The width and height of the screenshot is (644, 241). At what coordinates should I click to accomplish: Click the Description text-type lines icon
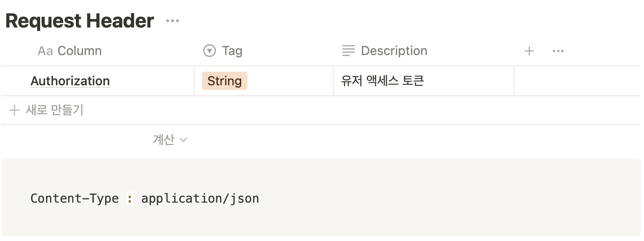pyautogui.click(x=349, y=51)
